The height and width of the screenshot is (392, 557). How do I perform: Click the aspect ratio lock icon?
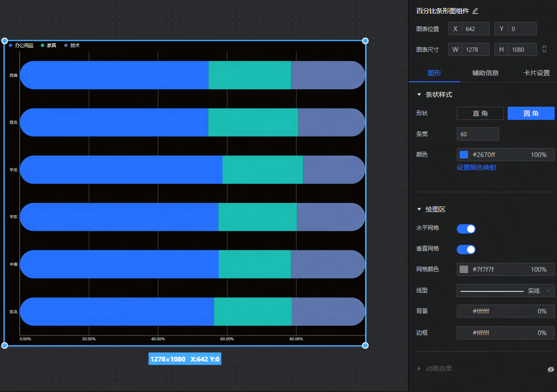(544, 49)
